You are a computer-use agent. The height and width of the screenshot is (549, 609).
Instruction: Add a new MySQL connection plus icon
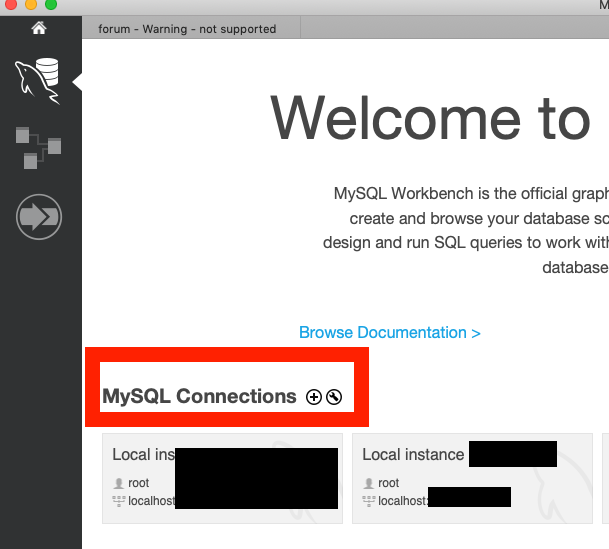314,397
